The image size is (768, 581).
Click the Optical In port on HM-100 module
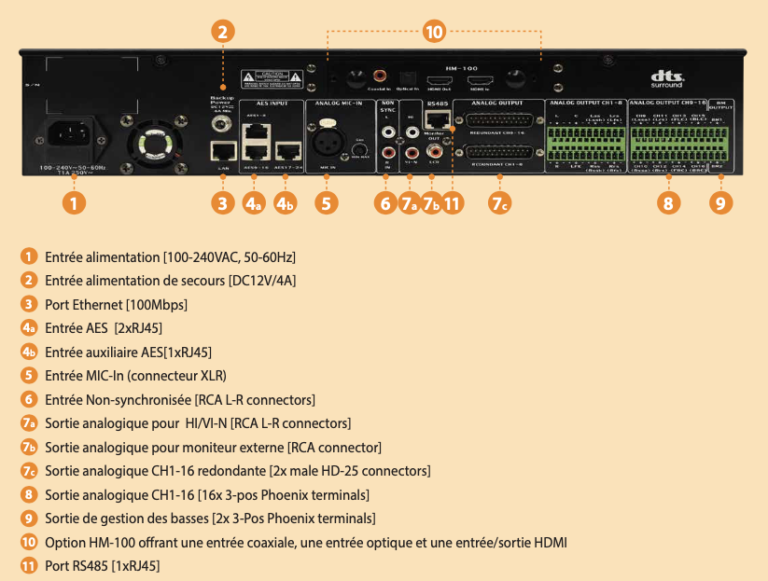point(407,79)
